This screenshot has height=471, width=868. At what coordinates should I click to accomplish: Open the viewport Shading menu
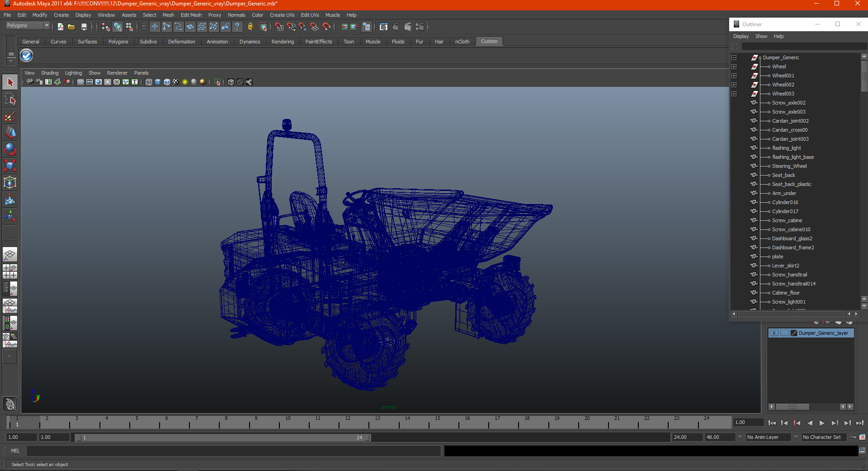50,73
